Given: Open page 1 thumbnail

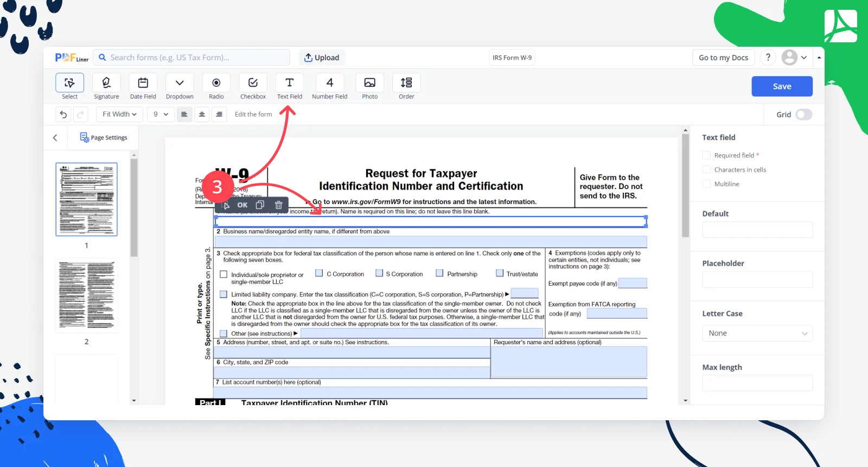Looking at the screenshot, I should 86,199.
